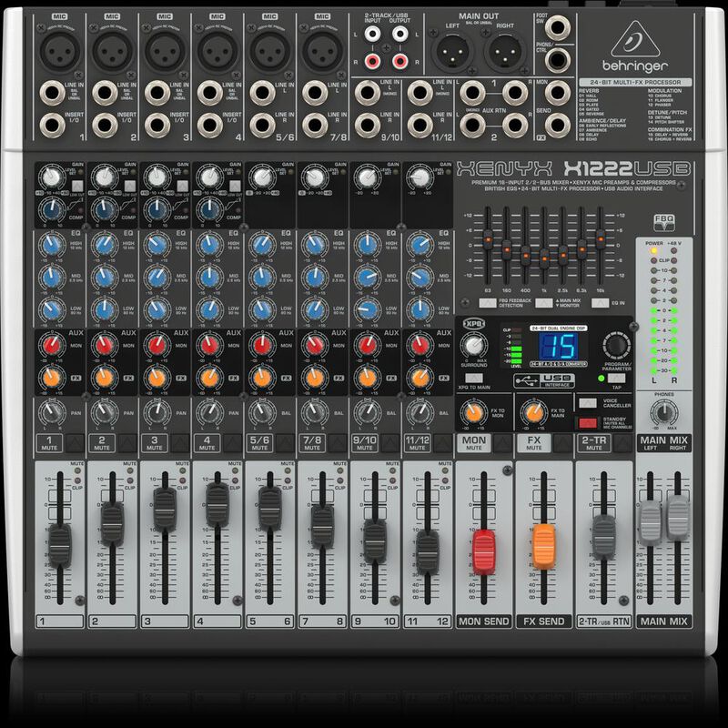Click the XPQ logo above the Surround knob
Image resolution: width=728 pixels, height=728 pixels.
click(x=474, y=324)
